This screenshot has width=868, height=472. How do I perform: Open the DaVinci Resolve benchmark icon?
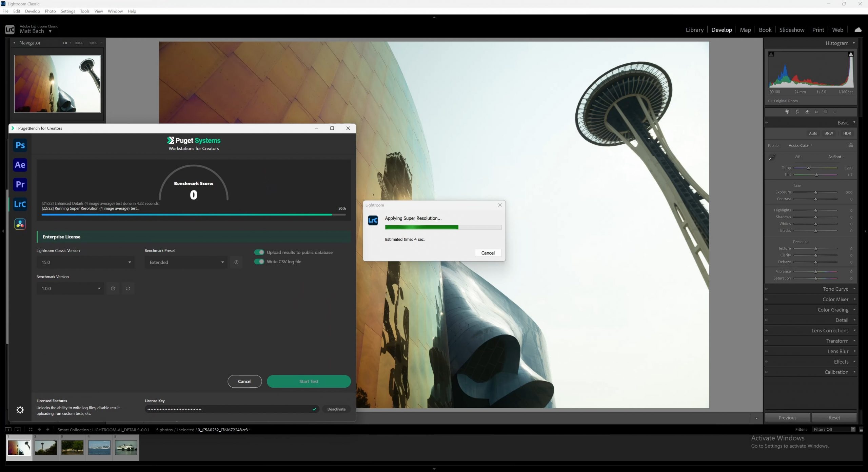[20, 224]
